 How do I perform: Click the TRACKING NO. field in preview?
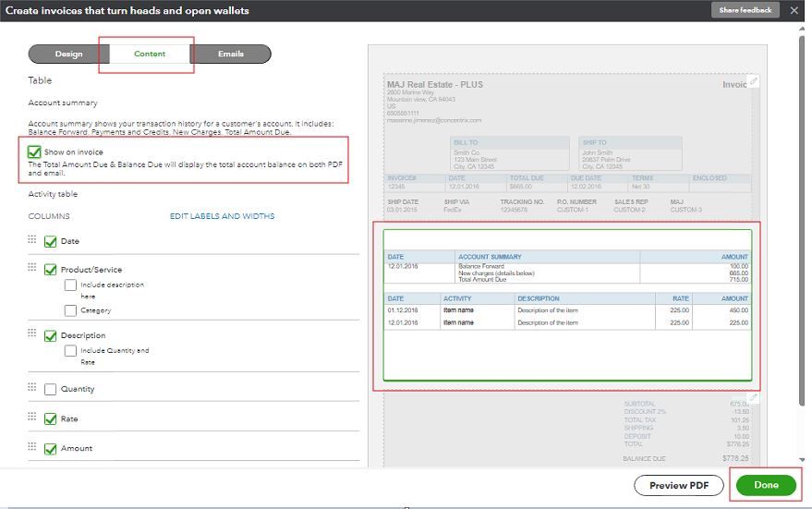(x=522, y=206)
